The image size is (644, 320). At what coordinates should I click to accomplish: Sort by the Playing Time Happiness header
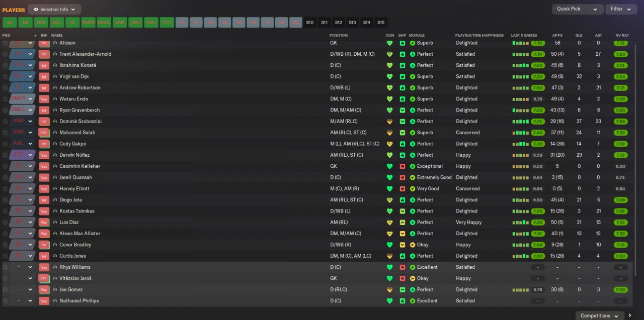click(x=479, y=36)
